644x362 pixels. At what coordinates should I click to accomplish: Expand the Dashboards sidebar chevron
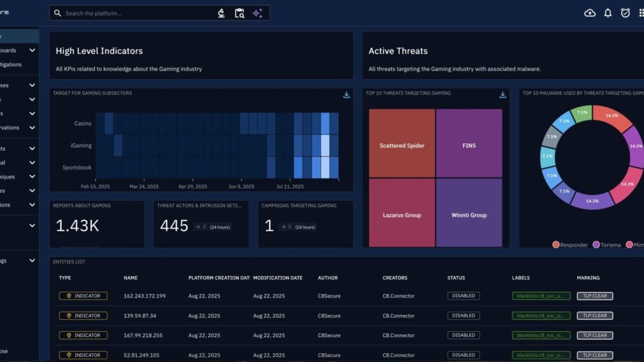[32, 50]
